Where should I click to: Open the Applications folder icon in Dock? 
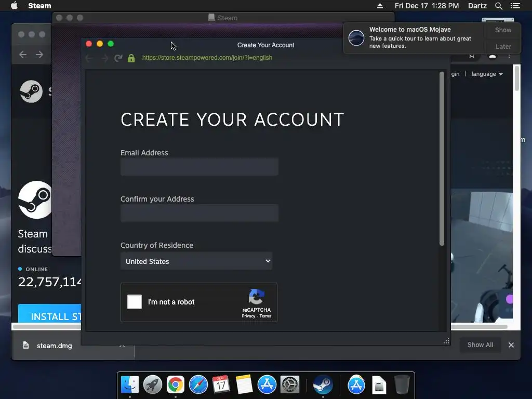tap(356, 384)
